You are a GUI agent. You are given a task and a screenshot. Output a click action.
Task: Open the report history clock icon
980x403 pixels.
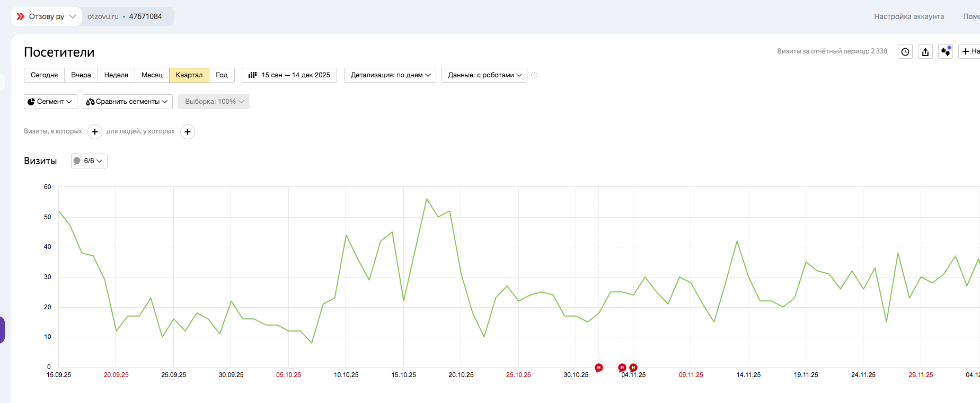point(905,51)
